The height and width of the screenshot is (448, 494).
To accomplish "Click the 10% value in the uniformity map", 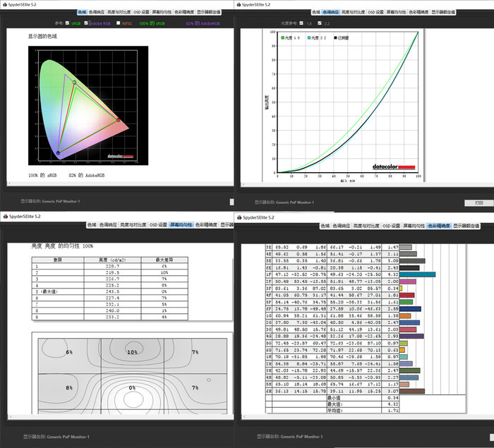I will pos(132,352).
